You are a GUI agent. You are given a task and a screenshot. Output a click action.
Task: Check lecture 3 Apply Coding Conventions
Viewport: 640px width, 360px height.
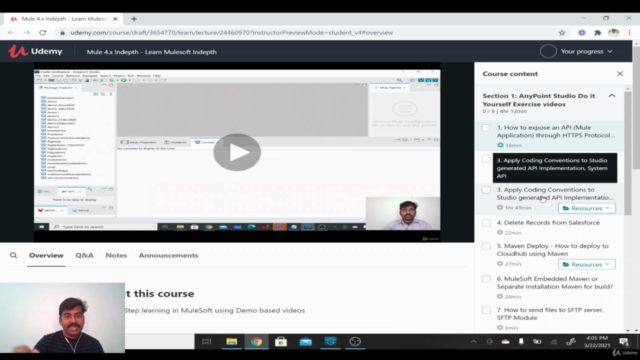[486, 190]
